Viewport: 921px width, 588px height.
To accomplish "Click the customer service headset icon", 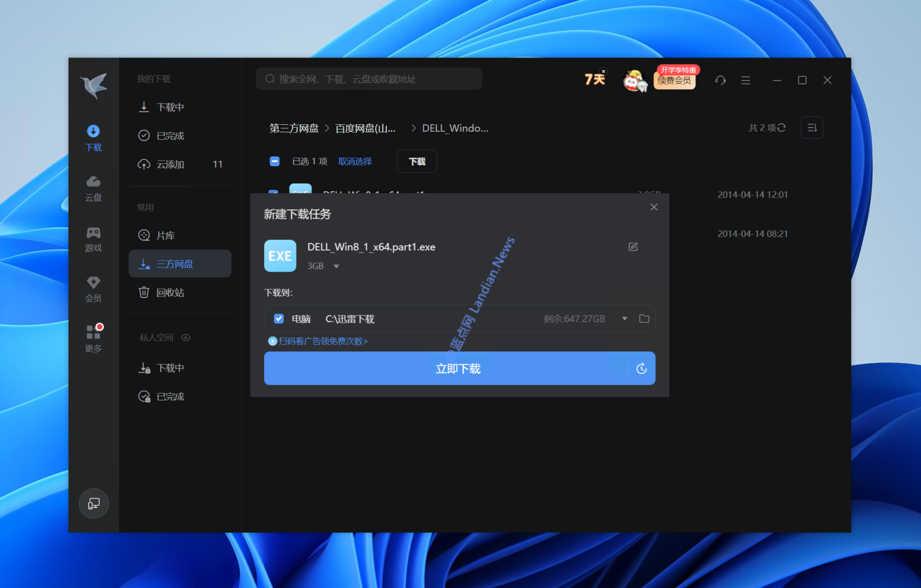I will pyautogui.click(x=720, y=80).
